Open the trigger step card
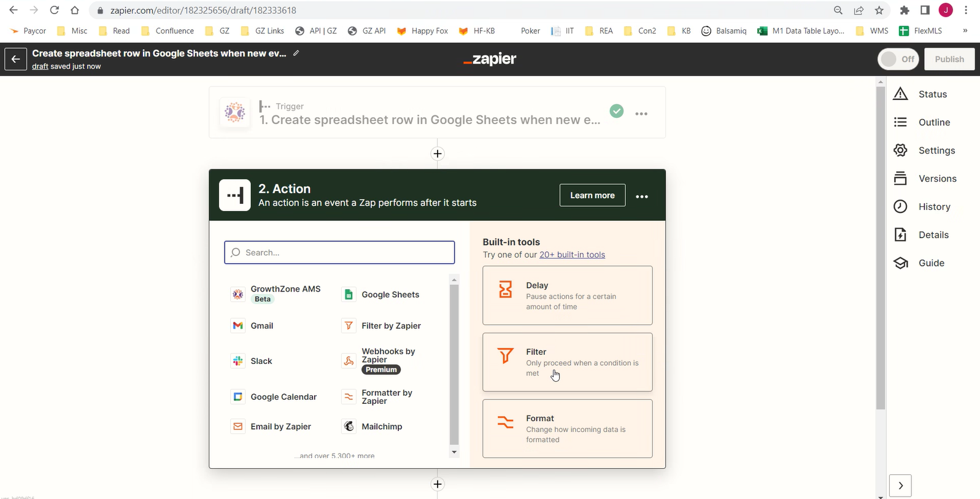This screenshot has width=980, height=499. click(x=437, y=112)
